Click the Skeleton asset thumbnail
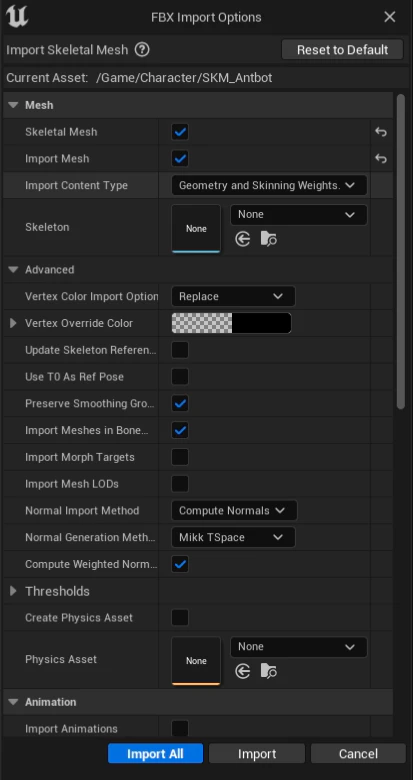 (196, 228)
